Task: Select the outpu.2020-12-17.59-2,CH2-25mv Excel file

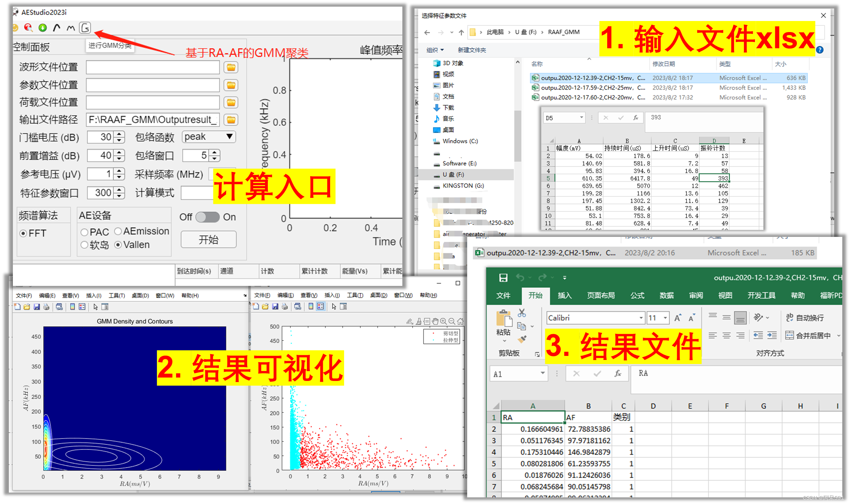Action: [593, 88]
